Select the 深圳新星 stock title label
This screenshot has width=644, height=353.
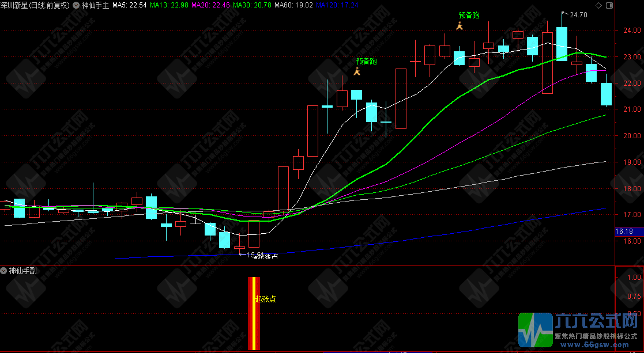pos(35,5)
